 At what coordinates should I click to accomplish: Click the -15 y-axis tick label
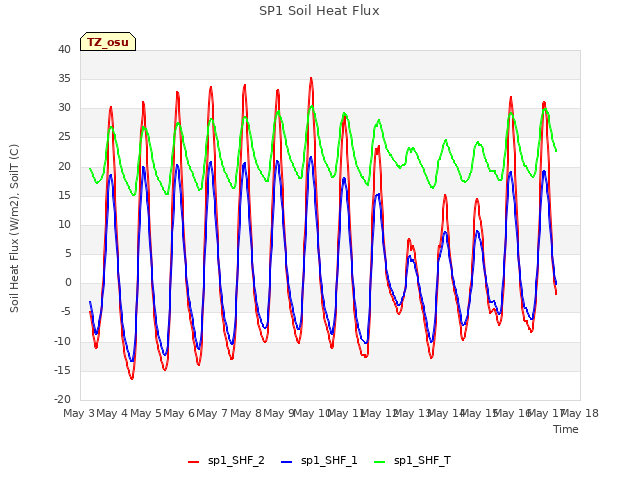63,371
